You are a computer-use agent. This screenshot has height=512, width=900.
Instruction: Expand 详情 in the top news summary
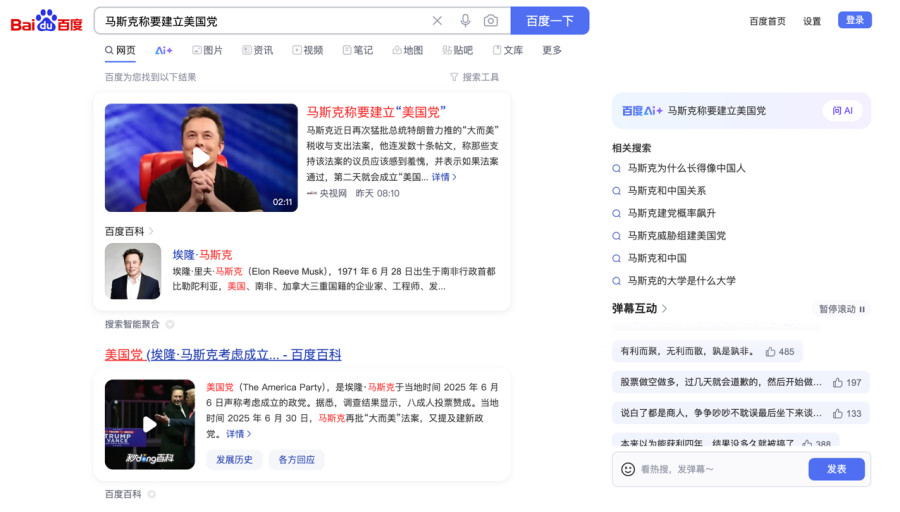tap(444, 177)
